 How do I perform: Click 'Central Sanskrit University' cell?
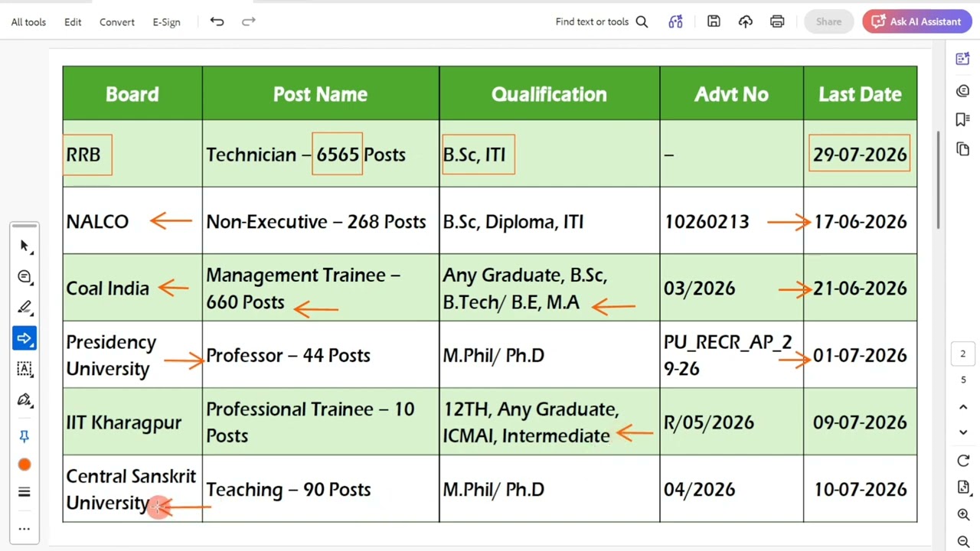[x=132, y=489]
